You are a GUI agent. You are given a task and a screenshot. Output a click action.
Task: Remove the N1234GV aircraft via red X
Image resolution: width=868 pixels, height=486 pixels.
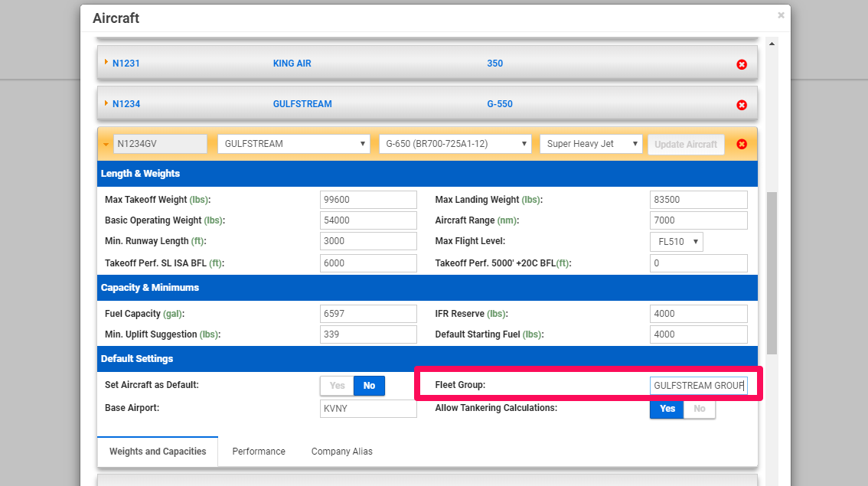(742, 144)
